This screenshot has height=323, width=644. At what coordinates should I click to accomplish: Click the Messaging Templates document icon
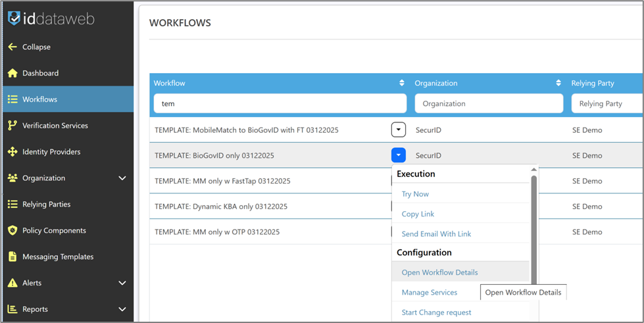(12, 257)
